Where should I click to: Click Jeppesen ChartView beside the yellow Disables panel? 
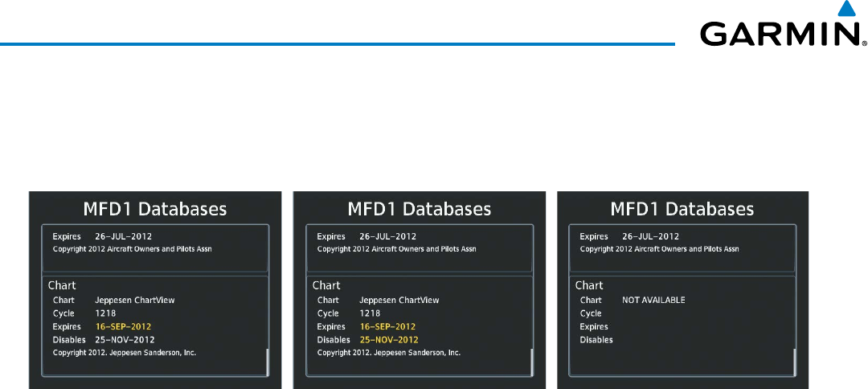(x=399, y=301)
